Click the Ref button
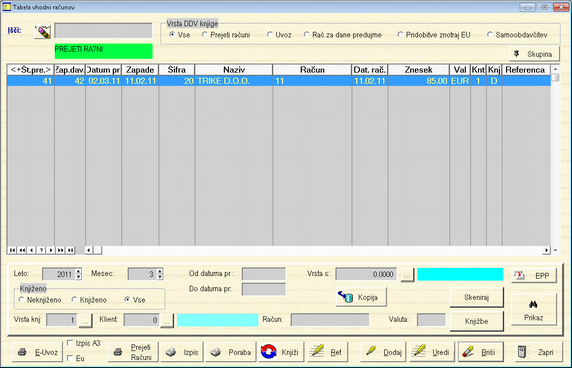Image resolution: width=572 pixels, height=368 pixels. click(x=328, y=352)
